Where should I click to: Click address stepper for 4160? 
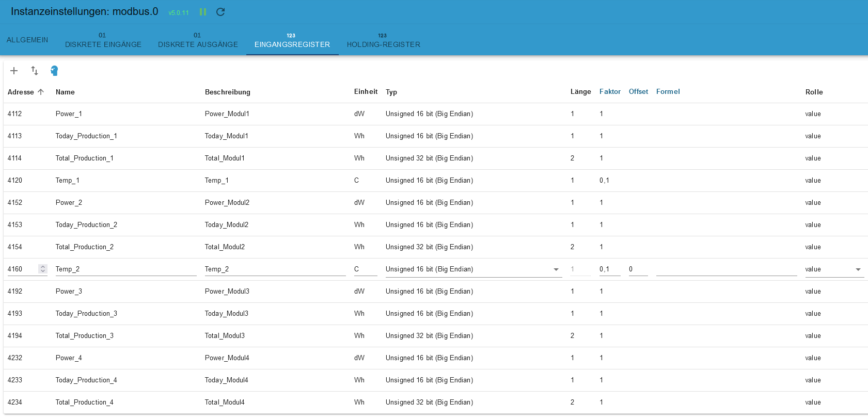(x=43, y=269)
